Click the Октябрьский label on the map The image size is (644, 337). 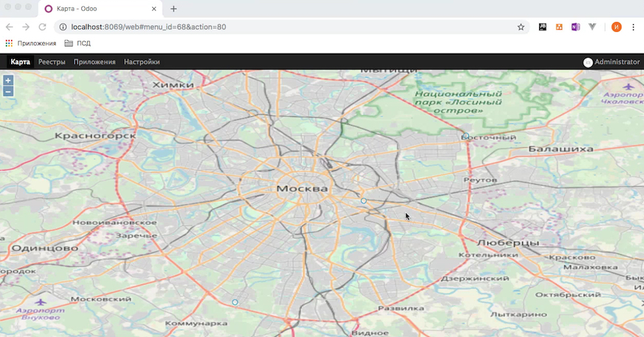[x=568, y=295]
